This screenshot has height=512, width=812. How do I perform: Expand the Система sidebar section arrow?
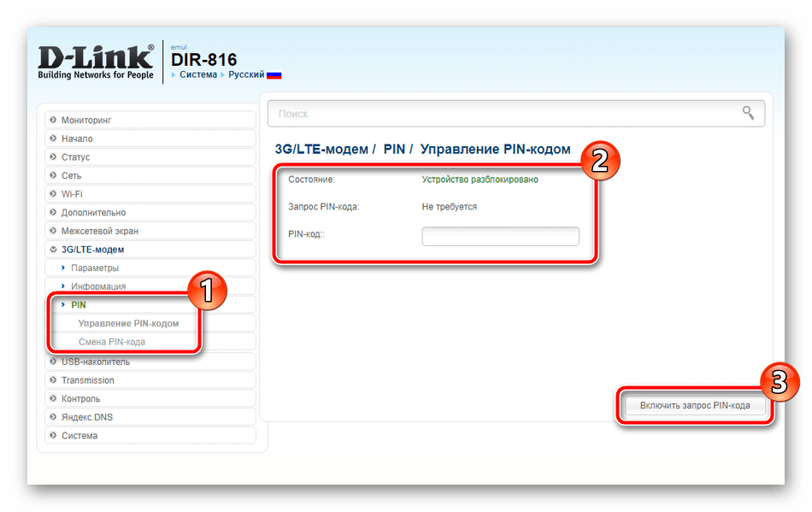[53, 435]
